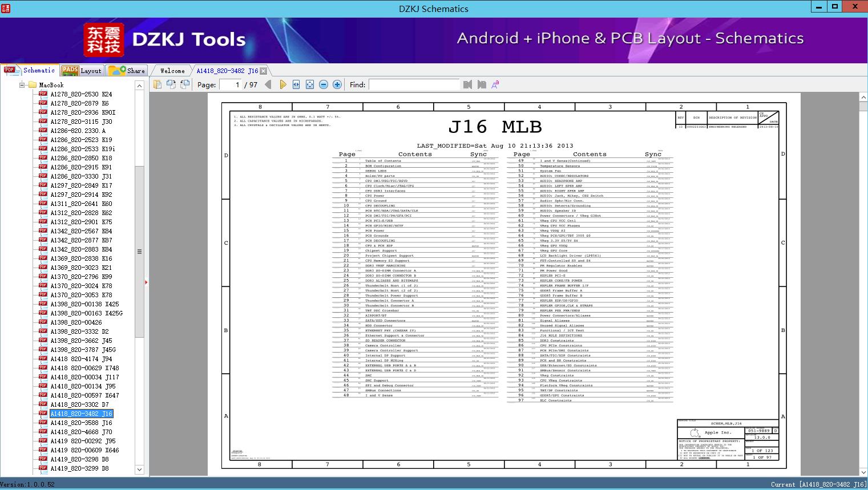Open A1370_820-3024 K78 schematic

click(81, 286)
